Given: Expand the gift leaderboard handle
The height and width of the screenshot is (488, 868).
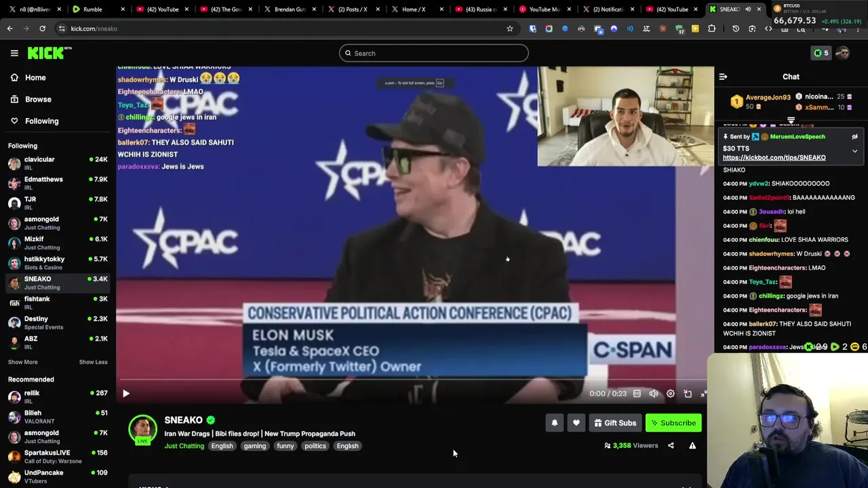Looking at the screenshot, I should 791,120.
